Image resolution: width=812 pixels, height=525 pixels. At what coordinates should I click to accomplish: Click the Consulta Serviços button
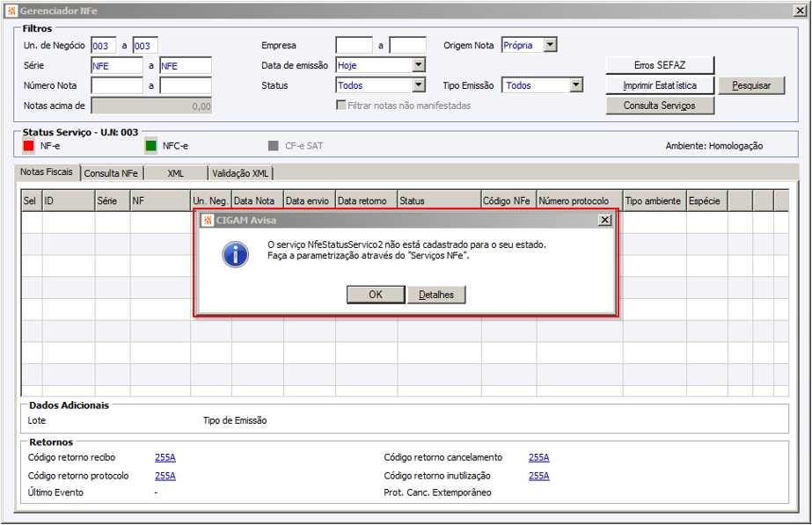660,106
